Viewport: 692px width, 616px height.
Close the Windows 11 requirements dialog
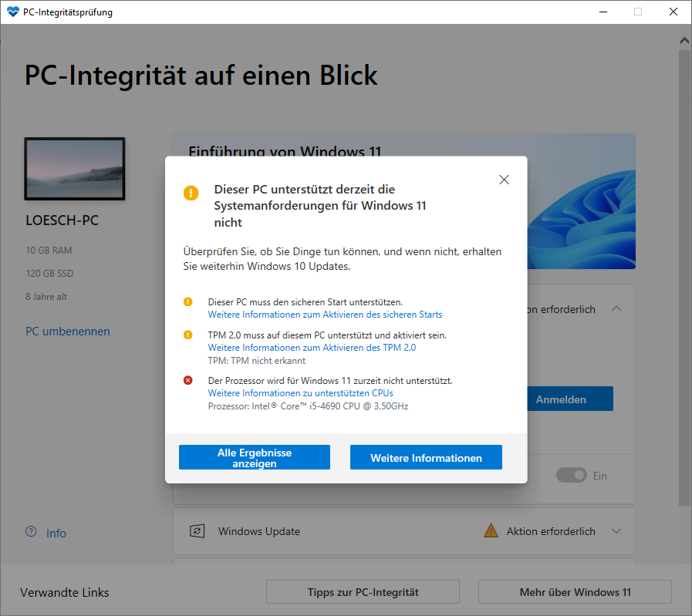[504, 180]
